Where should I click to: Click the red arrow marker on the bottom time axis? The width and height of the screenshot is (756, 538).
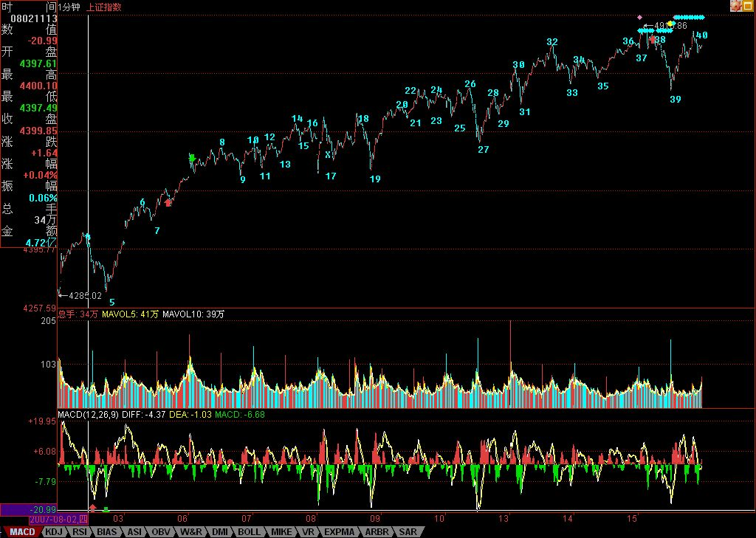click(x=92, y=508)
